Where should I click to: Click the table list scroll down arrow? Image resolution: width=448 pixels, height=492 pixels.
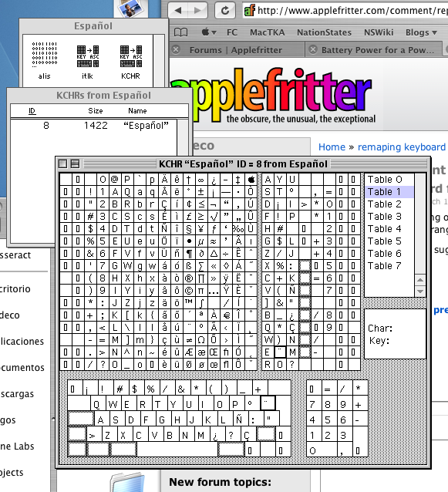[x=420, y=291]
